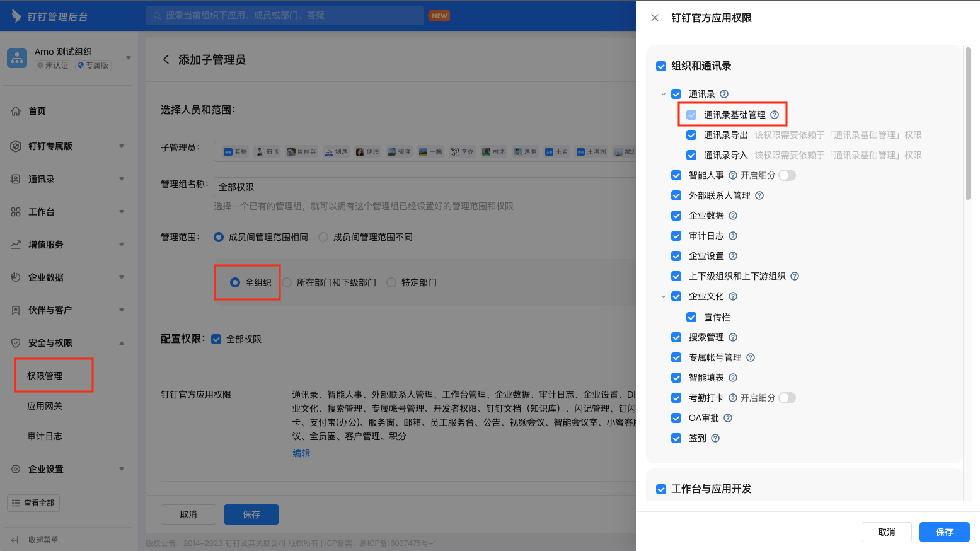Click the icon next to 伙伴与客户
Image resolution: width=980 pixels, height=551 pixels.
click(16, 310)
